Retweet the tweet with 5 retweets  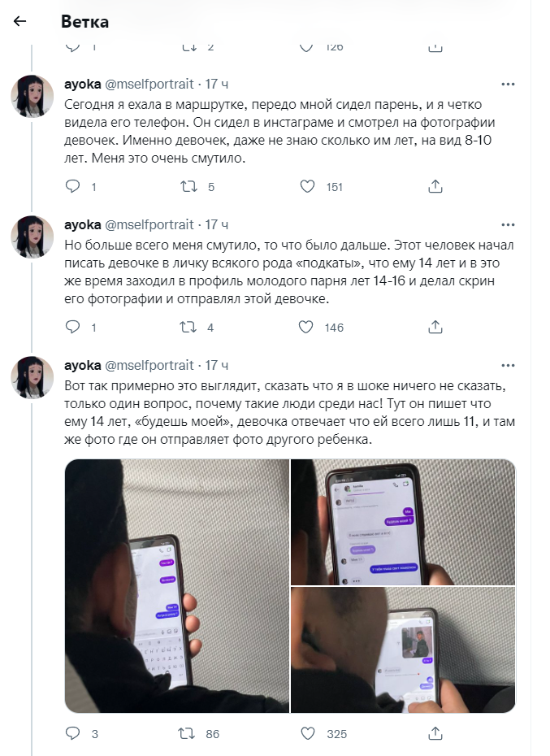pos(189,186)
